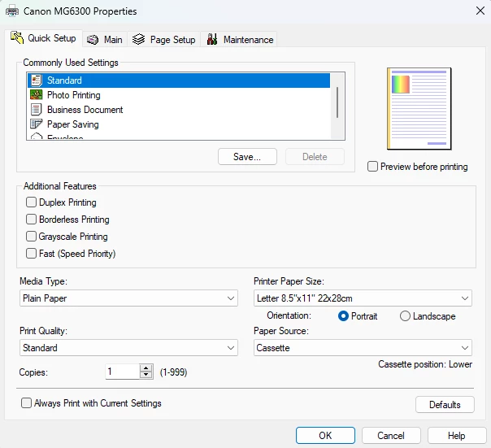Choose Business Document setting
491x448 pixels.
(x=179, y=110)
